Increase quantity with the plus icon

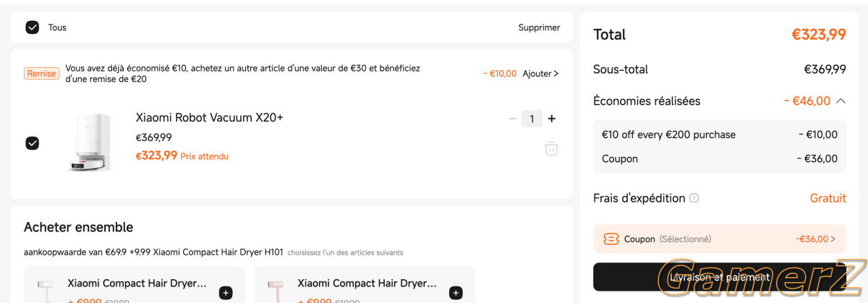tap(552, 119)
